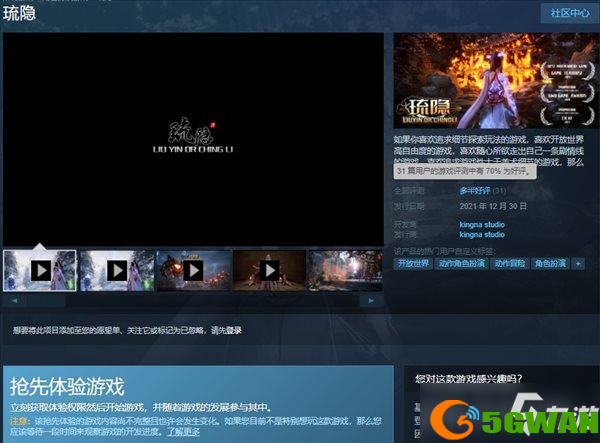This screenshot has width=600, height=443.
Task: Open the developer kingna studio link
Action: tap(482, 225)
